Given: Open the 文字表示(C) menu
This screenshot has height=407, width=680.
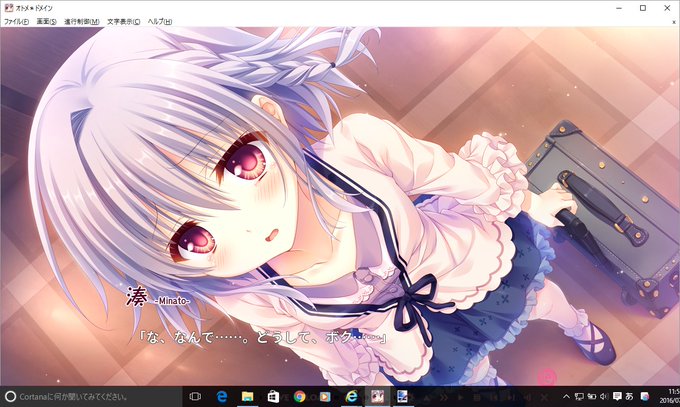Looking at the screenshot, I should (x=124, y=21).
